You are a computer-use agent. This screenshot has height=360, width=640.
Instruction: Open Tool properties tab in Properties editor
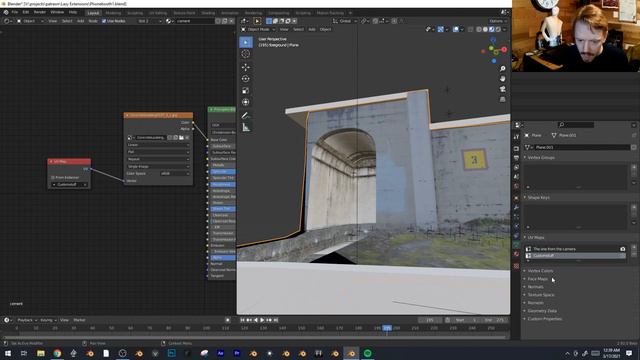pos(516,137)
